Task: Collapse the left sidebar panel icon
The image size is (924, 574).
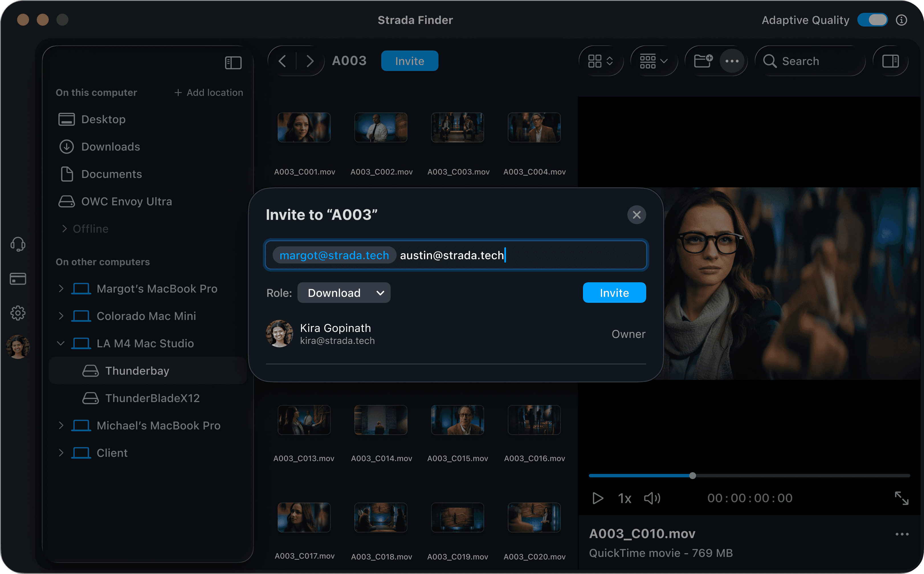Action: tap(233, 63)
